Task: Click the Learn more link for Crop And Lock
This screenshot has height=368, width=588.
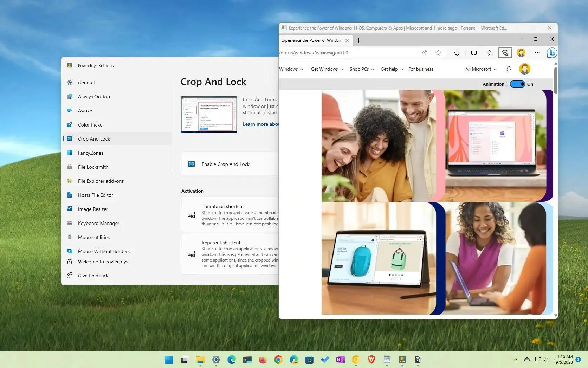Action: point(260,124)
